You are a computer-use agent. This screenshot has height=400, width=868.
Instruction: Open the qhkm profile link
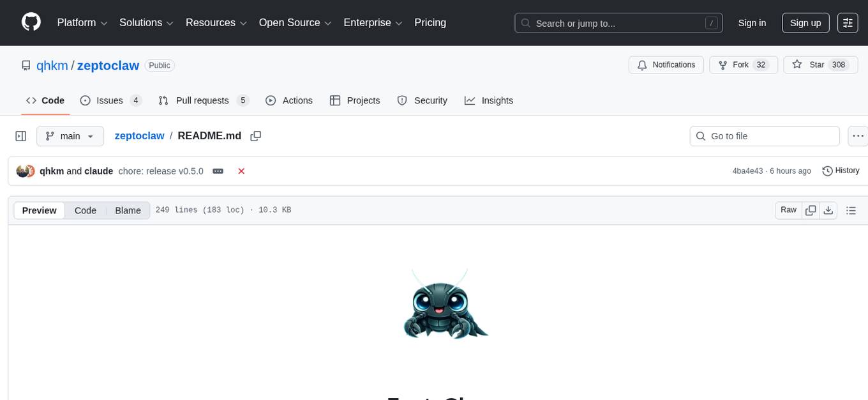click(x=52, y=65)
